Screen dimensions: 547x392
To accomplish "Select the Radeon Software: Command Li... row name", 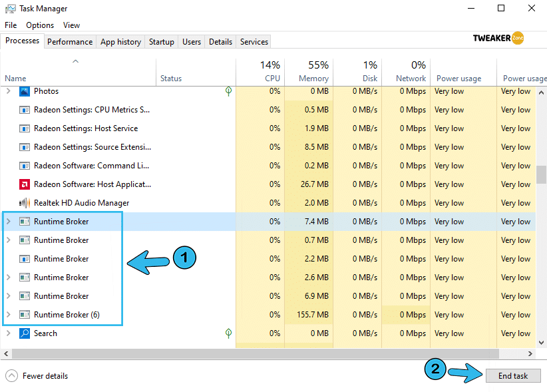I will pyautogui.click(x=91, y=166).
